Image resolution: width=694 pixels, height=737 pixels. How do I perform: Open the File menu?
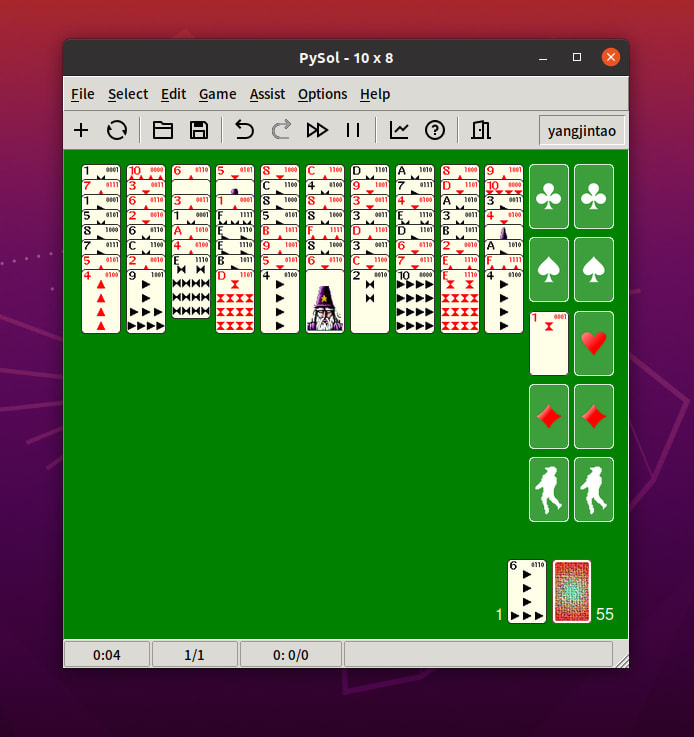(83, 94)
